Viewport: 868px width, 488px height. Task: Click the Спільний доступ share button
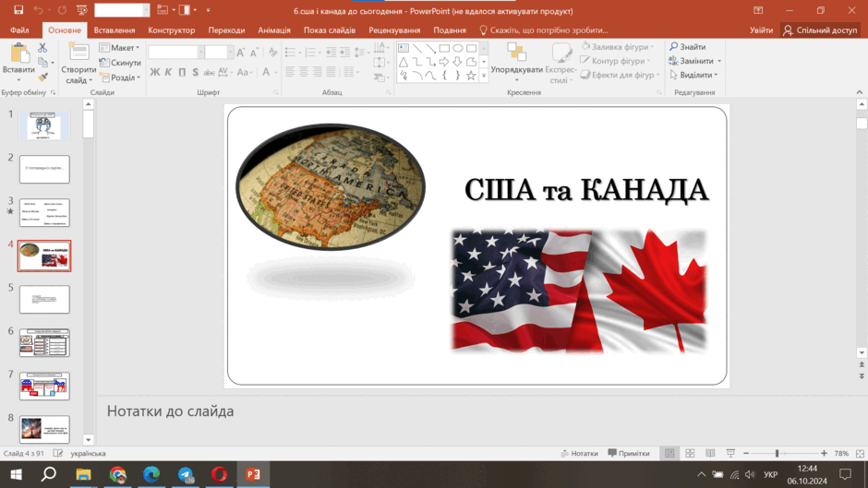pyautogui.click(x=820, y=30)
